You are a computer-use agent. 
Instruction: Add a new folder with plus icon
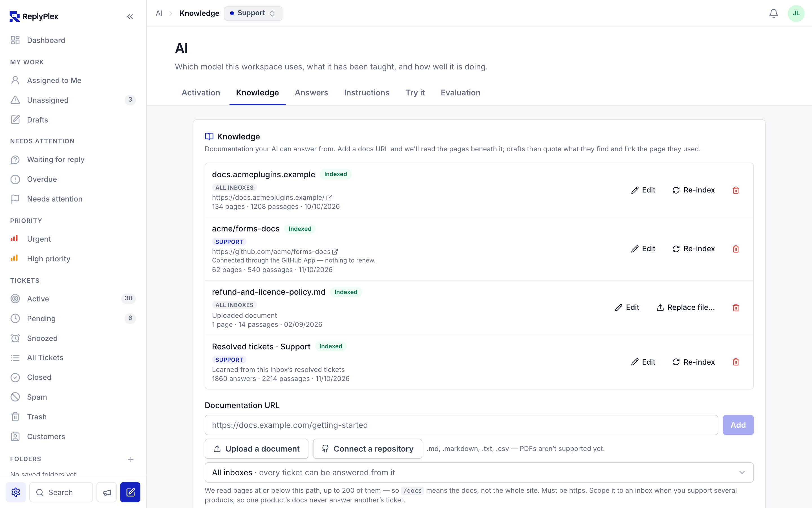131,459
